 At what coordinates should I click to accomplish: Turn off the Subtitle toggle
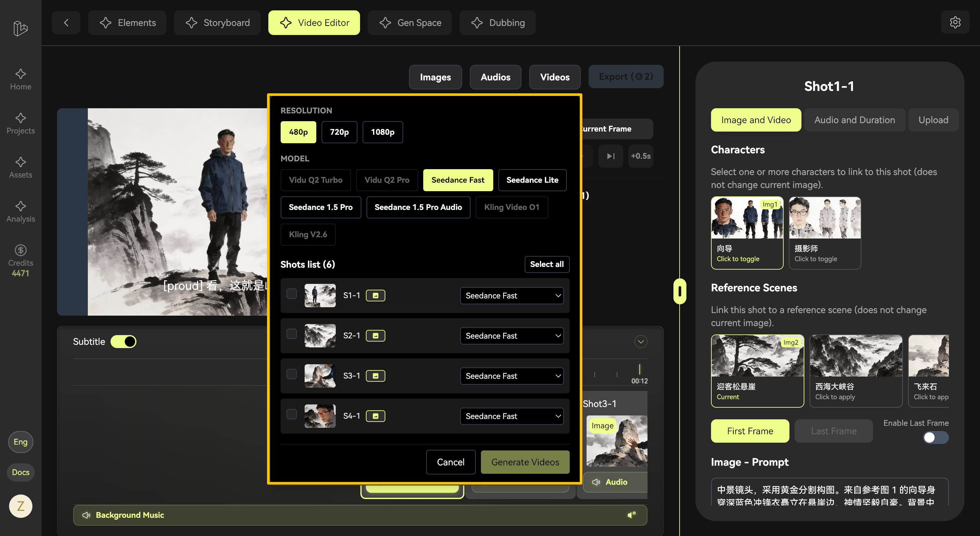(x=123, y=342)
